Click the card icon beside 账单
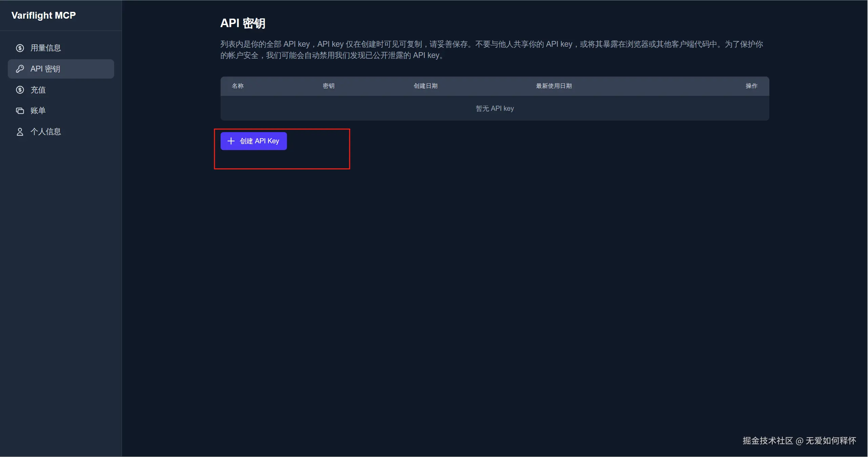 coord(20,111)
